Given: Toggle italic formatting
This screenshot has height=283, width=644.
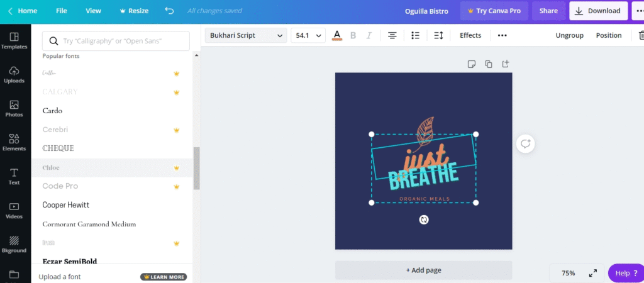Looking at the screenshot, I should (x=369, y=36).
